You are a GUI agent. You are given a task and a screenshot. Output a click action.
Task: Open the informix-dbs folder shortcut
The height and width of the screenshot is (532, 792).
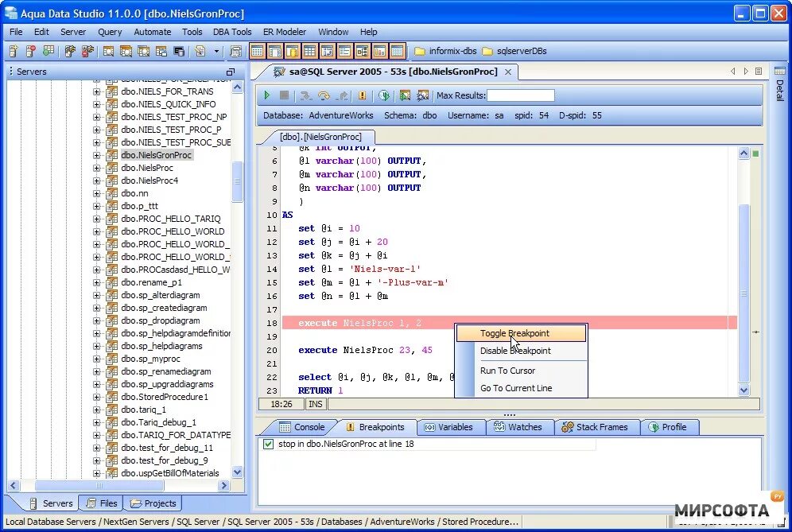445,51
